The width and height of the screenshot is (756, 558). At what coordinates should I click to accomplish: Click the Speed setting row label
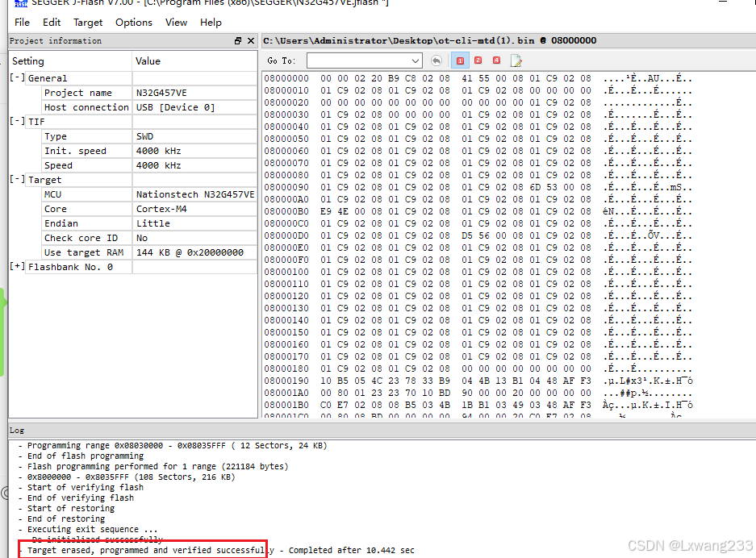pyautogui.click(x=58, y=165)
